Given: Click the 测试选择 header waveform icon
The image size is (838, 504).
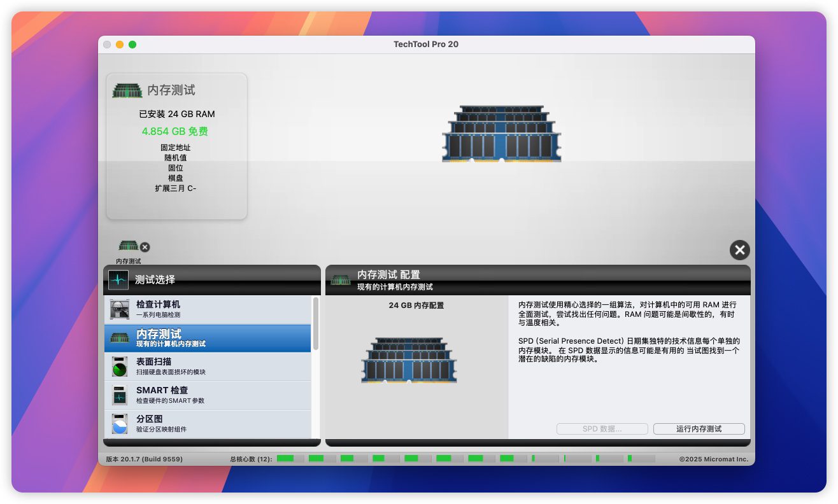Looking at the screenshot, I should coord(118,279).
